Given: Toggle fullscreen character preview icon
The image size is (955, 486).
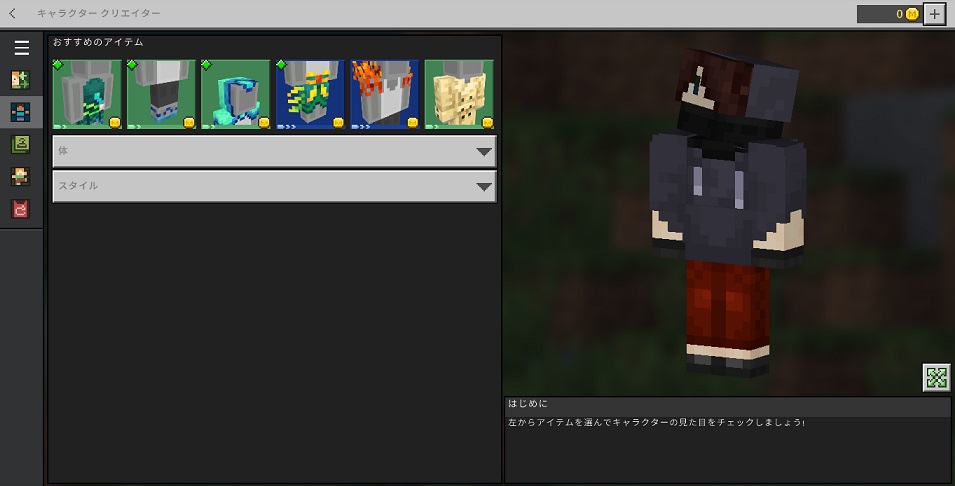Looking at the screenshot, I should coord(936,378).
